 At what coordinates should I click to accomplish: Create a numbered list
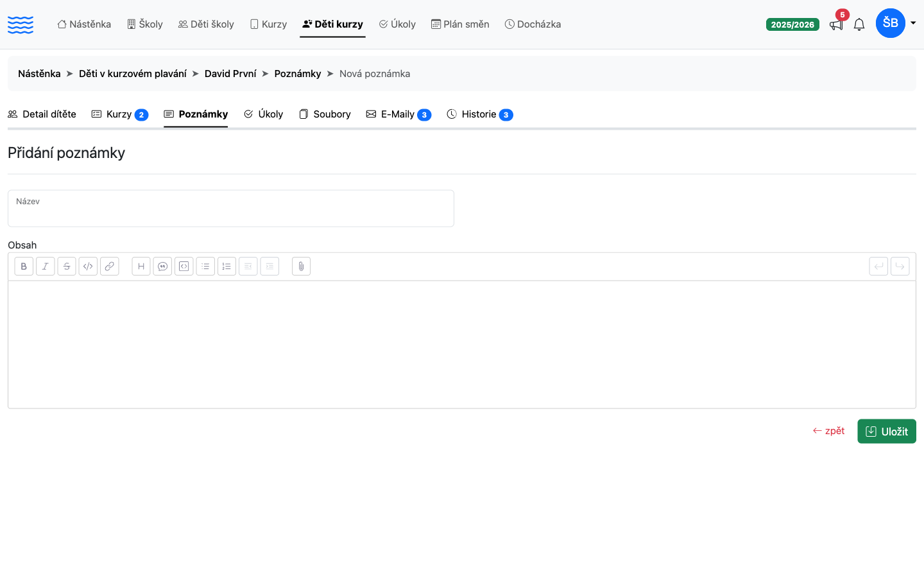[227, 267]
